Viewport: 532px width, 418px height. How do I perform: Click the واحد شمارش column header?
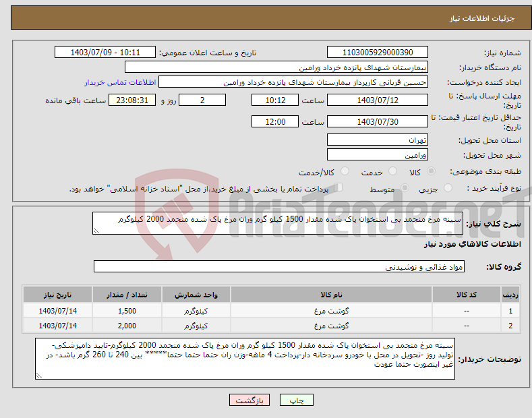click(x=196, y=295)
